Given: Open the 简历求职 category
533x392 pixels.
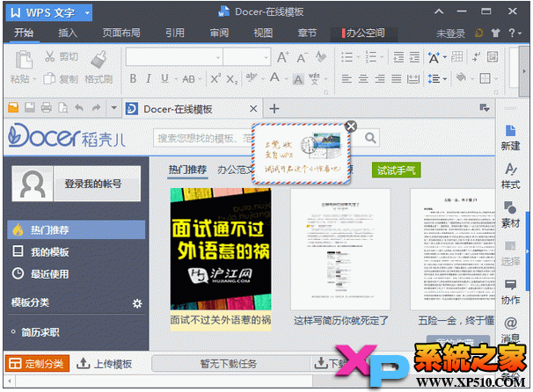Looking at the screenshot, I should coord(40,332).
